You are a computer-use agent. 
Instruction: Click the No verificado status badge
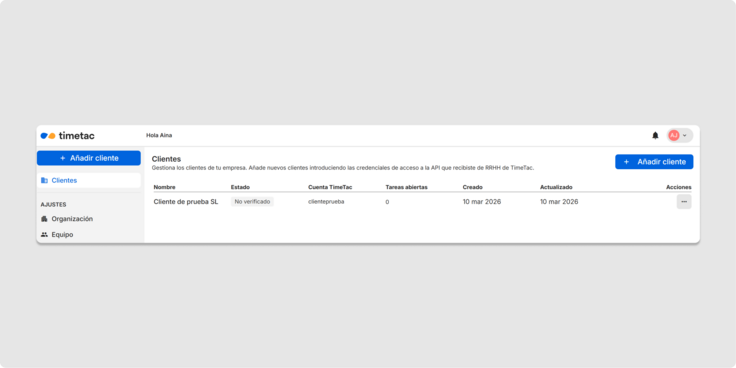[x=252, y=202]
